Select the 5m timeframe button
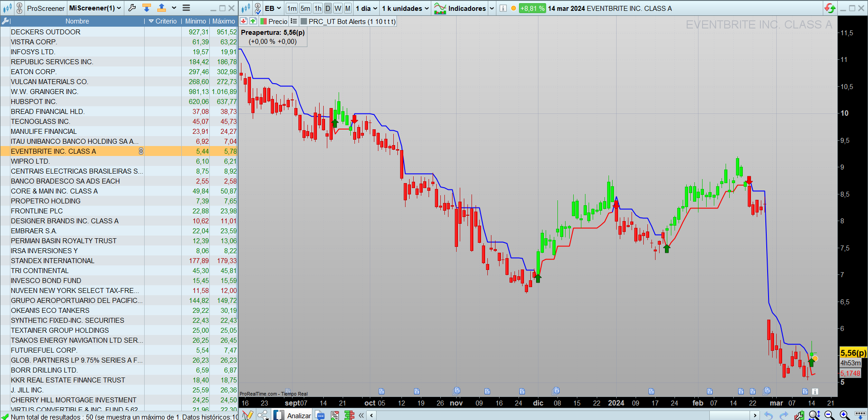Image resolution: width=868 pixels, height=420 pixels. 306,8
